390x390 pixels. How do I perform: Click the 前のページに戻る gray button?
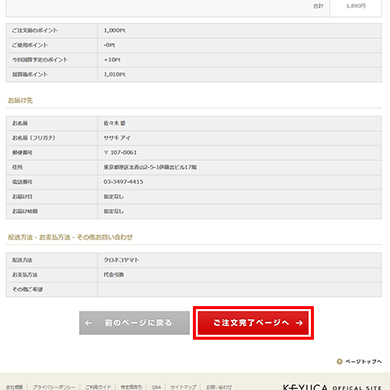pyautogui.click(x=134, y=323)
